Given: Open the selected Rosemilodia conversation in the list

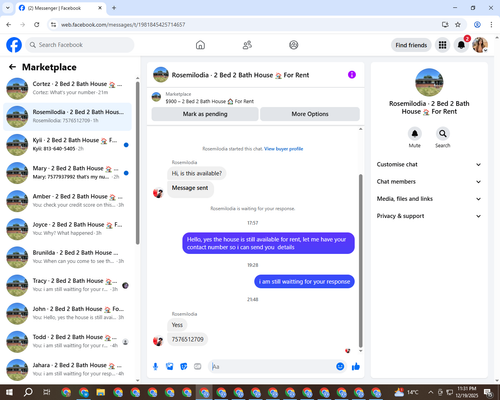Looking at the screenshot, I should [x=68, y=117].
